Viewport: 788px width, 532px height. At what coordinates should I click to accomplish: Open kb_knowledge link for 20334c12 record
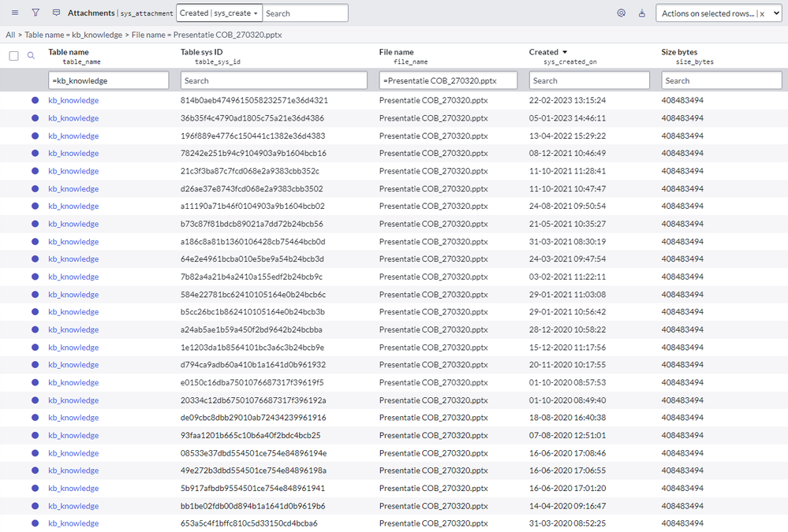(73, 400)
